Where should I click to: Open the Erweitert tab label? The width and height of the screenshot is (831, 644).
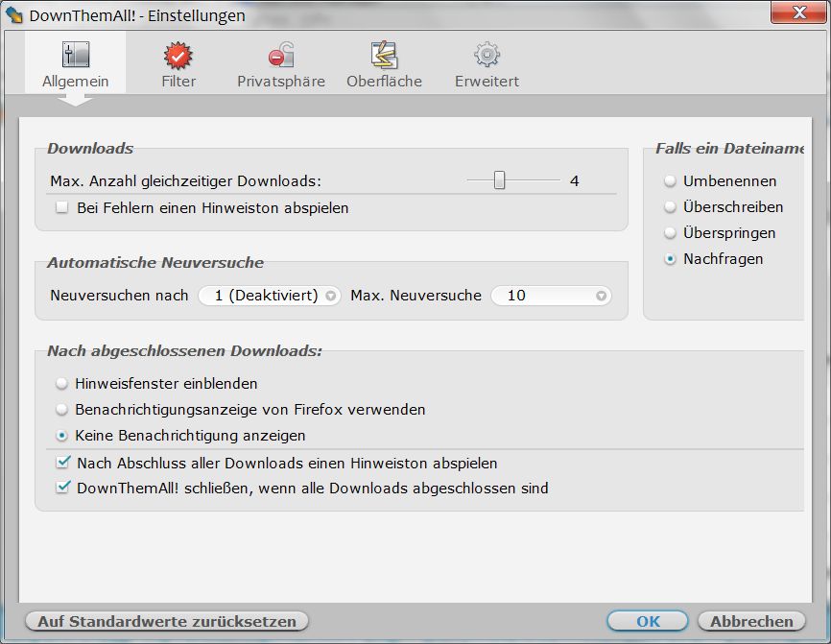pyautogui.click(x=487, y=81)
